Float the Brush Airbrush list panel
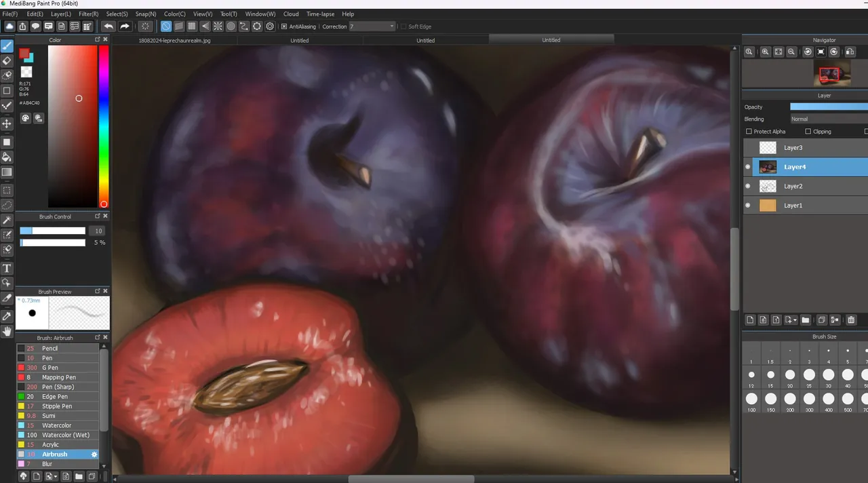Viewport: 868px width, 483px height. (98, 338)
